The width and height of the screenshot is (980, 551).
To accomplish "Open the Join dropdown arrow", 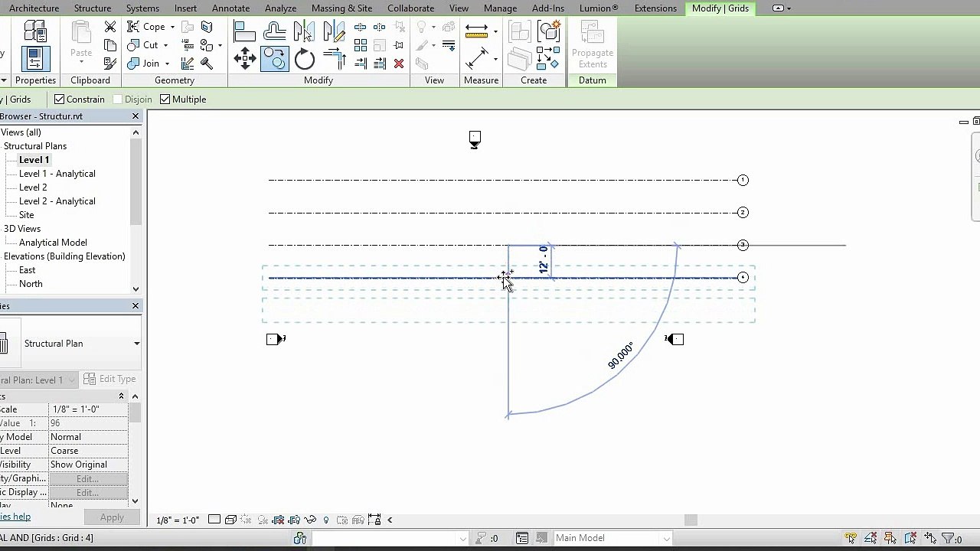I will [x=167, y=64].
